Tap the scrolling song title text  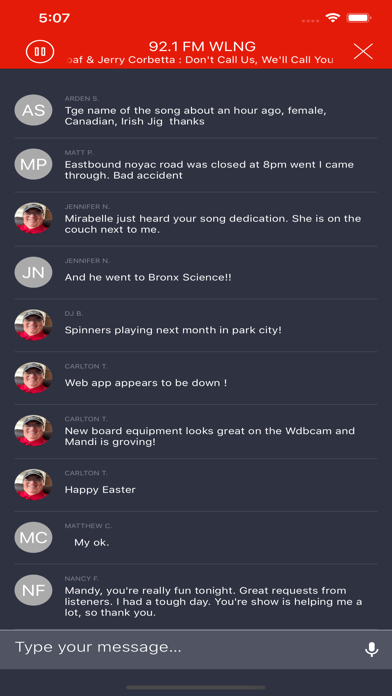click(199, 60)
